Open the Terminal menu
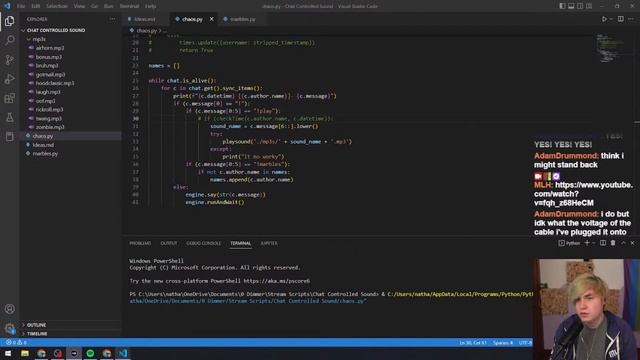Image resolution: width=640 pixels, height=360 pixels. (x=129, y=6)
